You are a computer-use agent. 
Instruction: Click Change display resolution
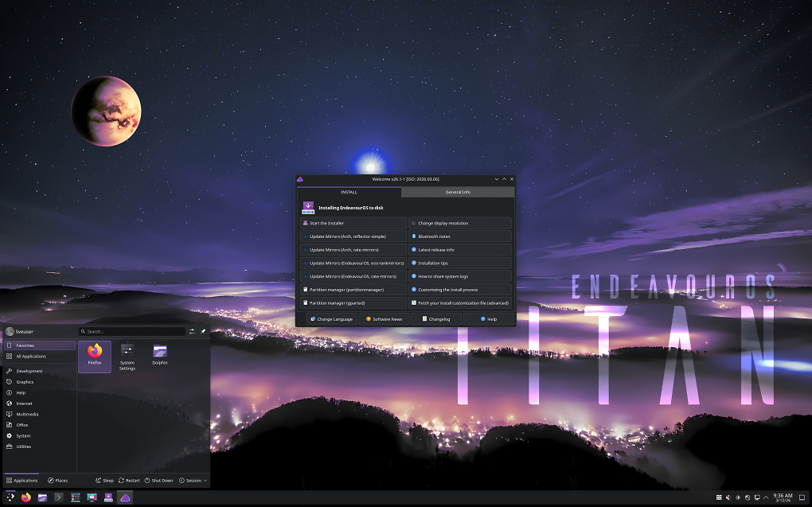460,223
